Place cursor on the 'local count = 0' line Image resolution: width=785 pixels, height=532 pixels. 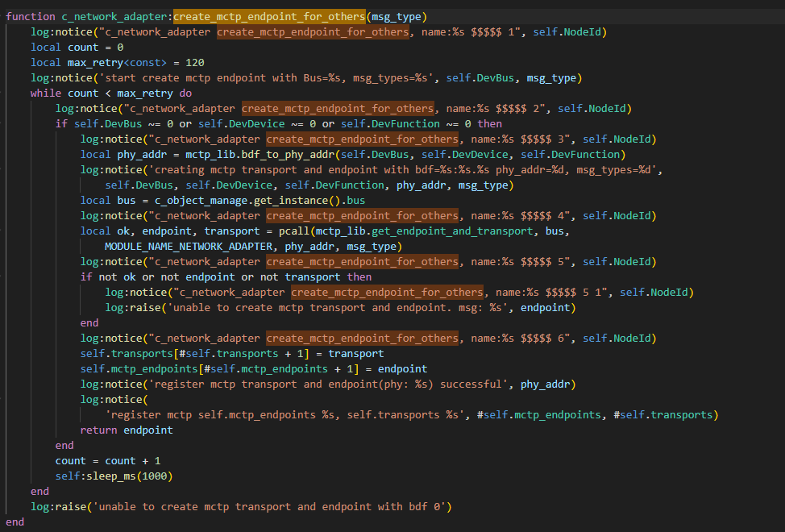click(77, 47)
